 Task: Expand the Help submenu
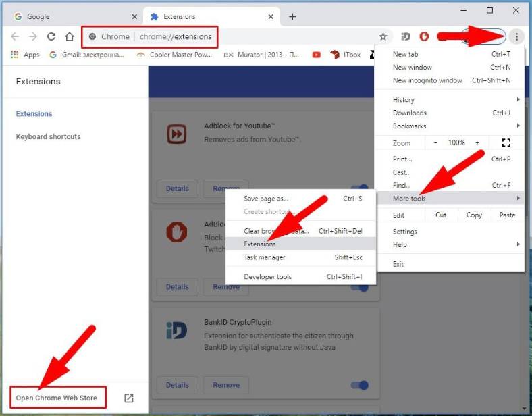pos(450,244)
